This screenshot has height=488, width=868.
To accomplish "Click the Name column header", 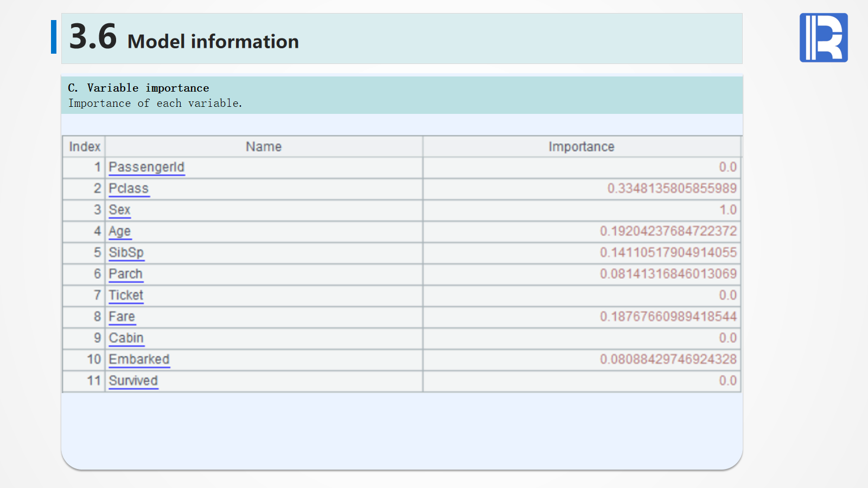I will pos(264,147).
